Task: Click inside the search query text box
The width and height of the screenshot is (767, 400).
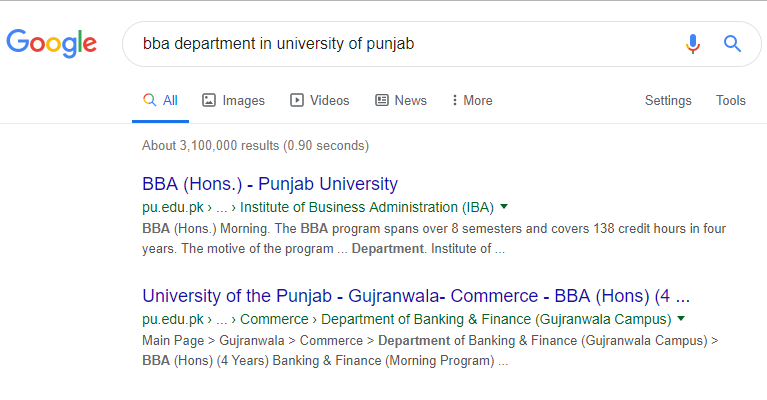Action: coord(400,44)
